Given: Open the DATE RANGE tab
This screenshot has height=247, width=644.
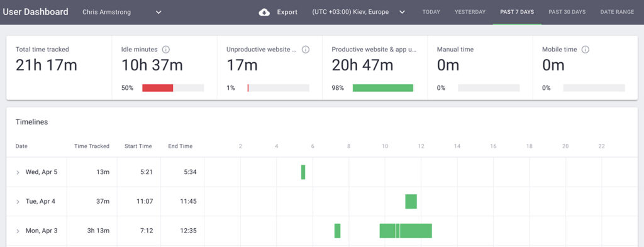Looking at the screenshot, I should coord(617,12).
